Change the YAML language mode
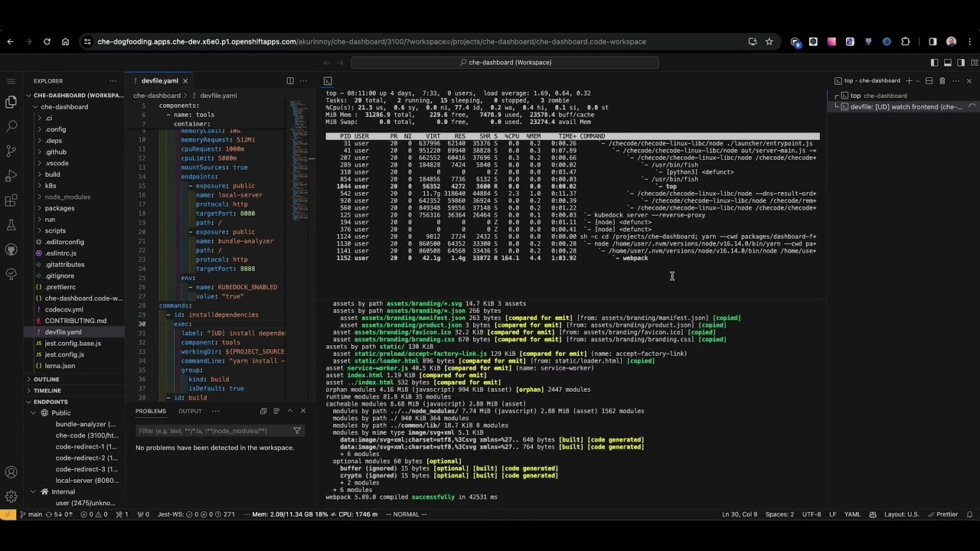The image size is (980, 551). coord(852,514)
